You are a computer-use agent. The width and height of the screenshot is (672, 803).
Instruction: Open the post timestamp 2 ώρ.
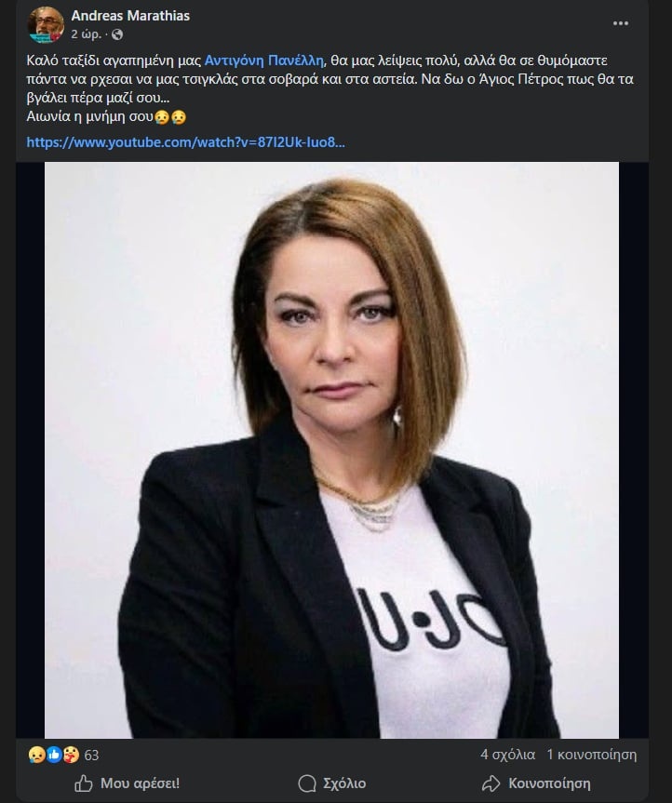click(x=86, y=34)
